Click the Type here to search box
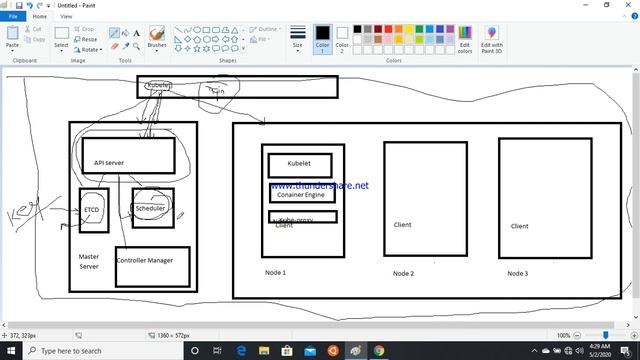This screenshot has height=360, width=640. coord(103,351)
